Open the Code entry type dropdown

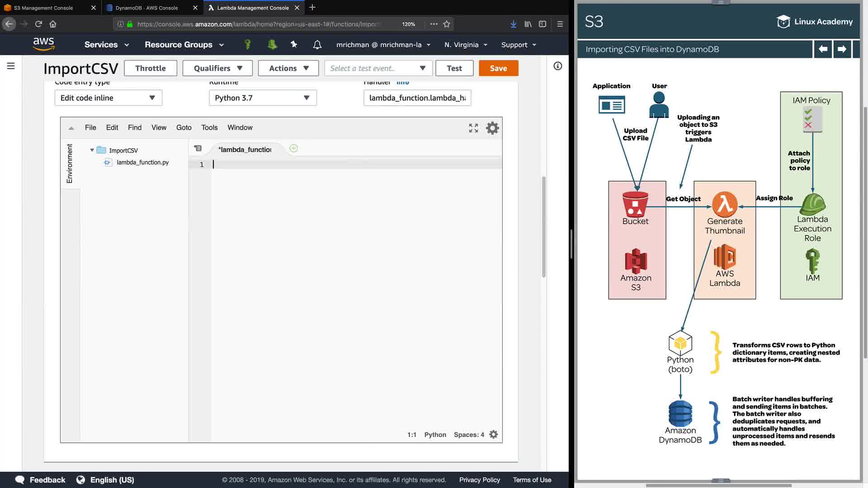(108, 98)
